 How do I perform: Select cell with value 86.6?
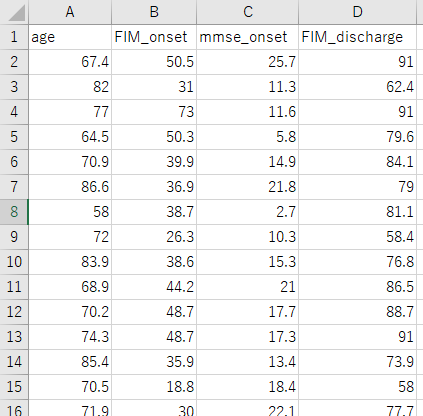point(70,187)
